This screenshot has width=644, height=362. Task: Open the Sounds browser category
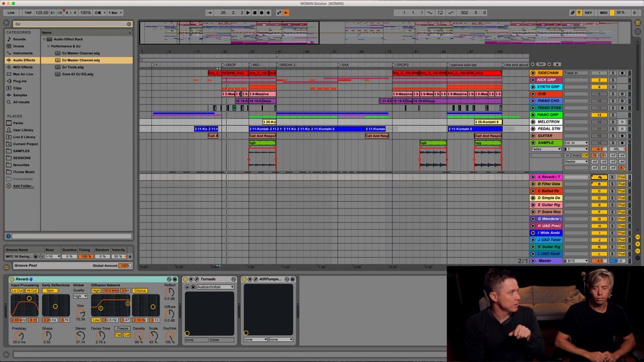click(x=19, y=39)
